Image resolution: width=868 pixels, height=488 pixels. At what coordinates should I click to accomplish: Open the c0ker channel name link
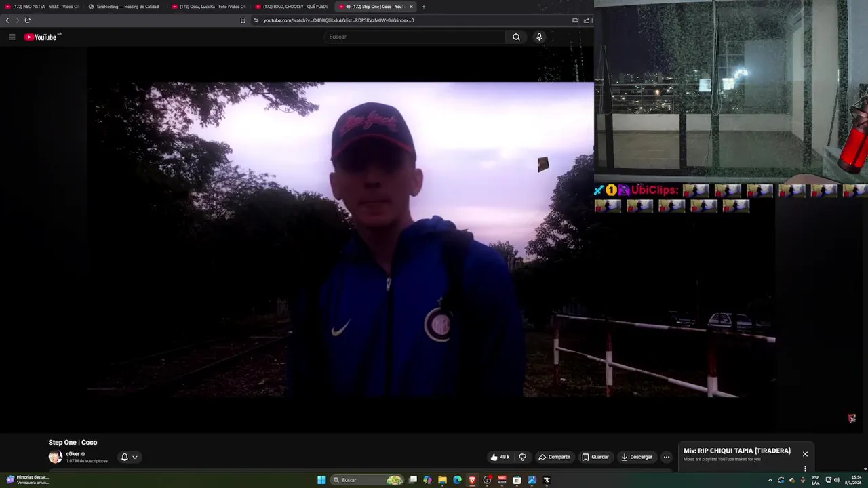pyautogui.click(x=73, y=454)
